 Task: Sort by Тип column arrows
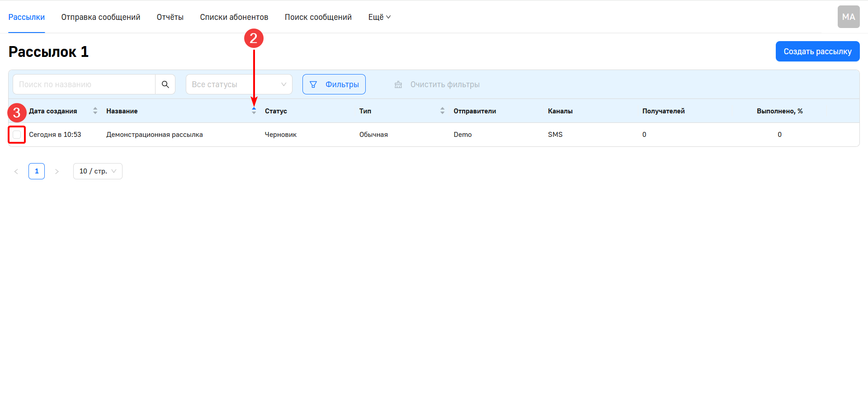(442, 111)
